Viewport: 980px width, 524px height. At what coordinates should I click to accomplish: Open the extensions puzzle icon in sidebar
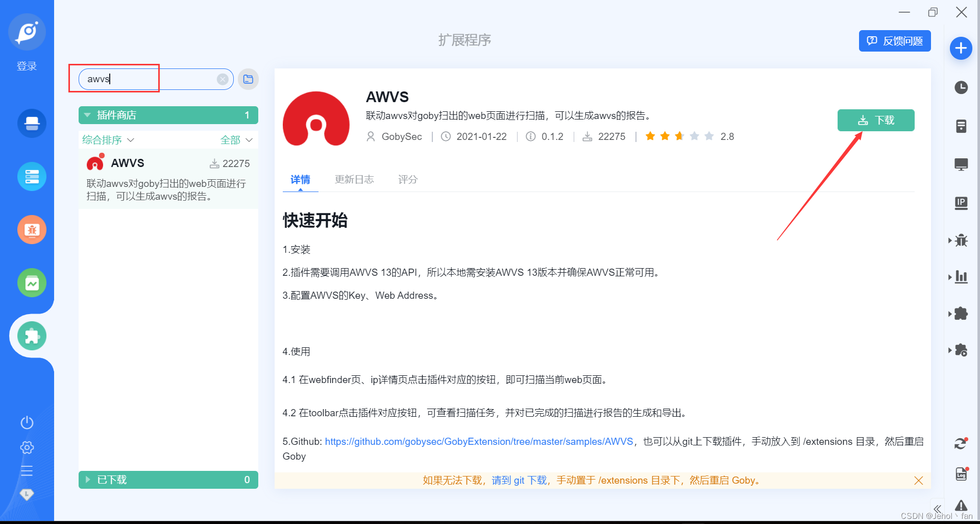(x=32, y=336)
